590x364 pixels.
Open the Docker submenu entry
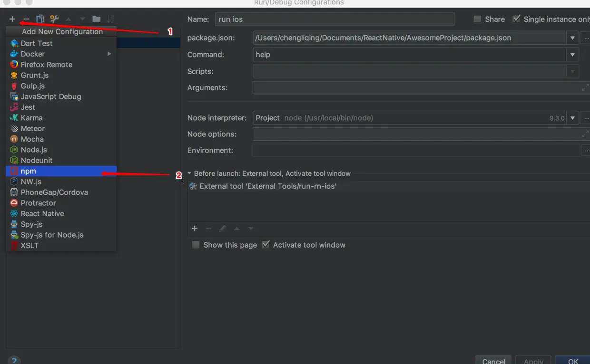[61, 54]
